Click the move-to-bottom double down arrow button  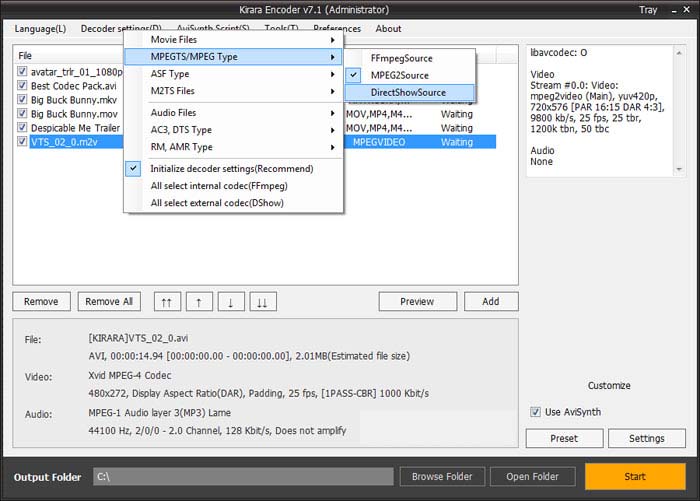(263, 301)
